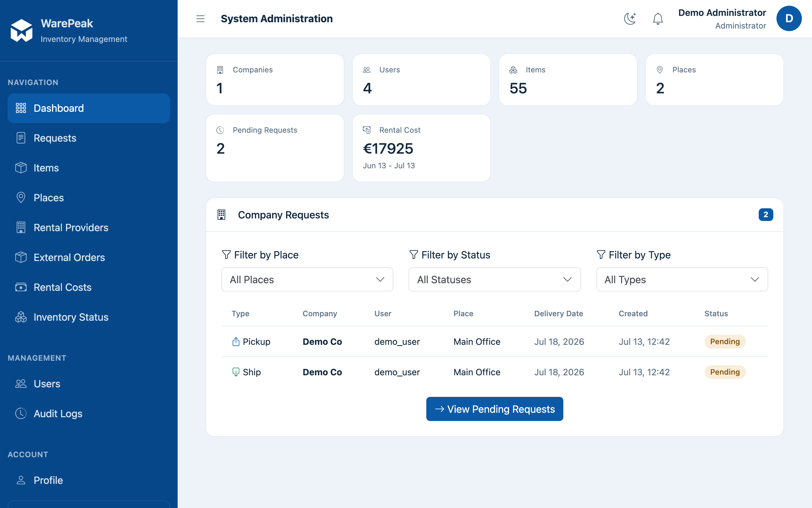The width and height of the screenshot is (812, 508).
Task: Click the Rental Costs cash icon
Action: coord(21,287)
